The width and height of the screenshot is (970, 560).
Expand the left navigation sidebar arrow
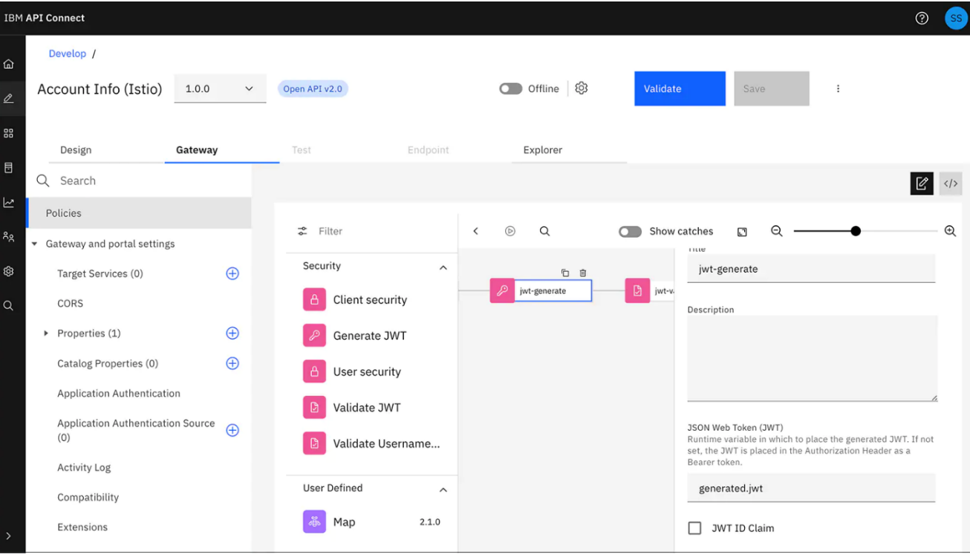[x=9, y=535]
